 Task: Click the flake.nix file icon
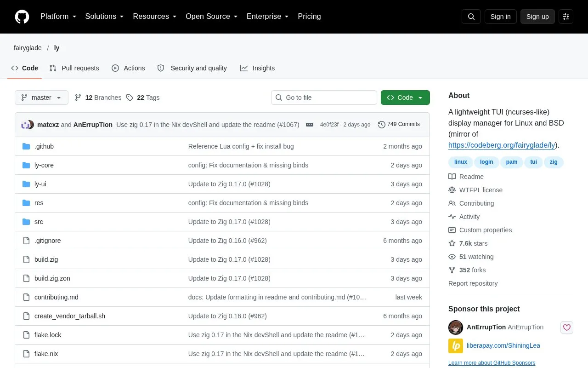pyautogui.click(x=26, y=354)
